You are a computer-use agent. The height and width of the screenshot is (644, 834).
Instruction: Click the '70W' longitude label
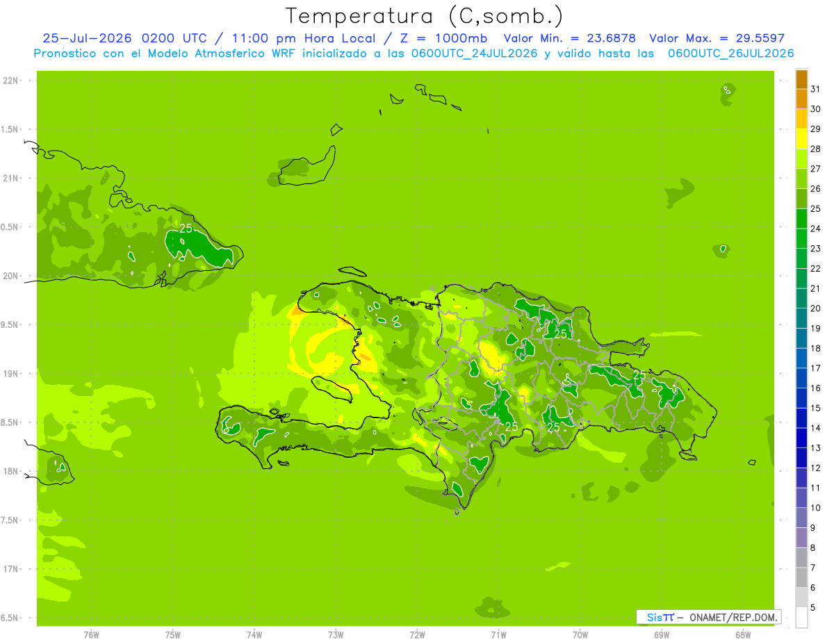580,634
